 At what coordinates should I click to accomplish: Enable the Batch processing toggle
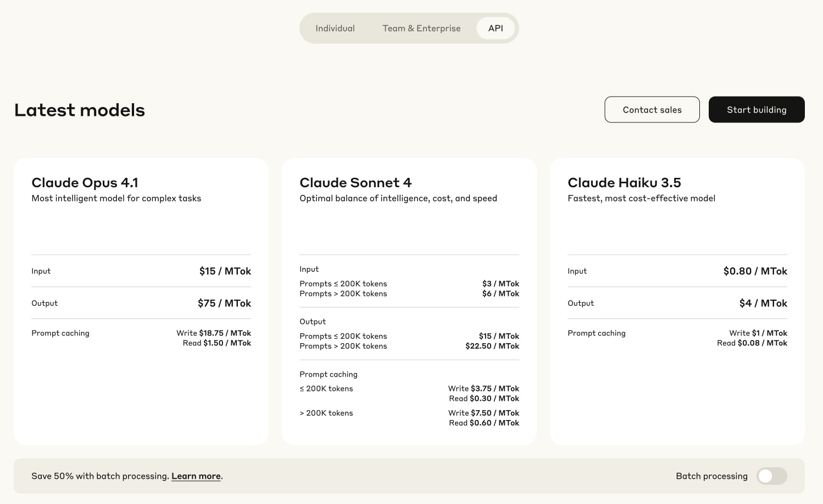(x=772, y=476)
